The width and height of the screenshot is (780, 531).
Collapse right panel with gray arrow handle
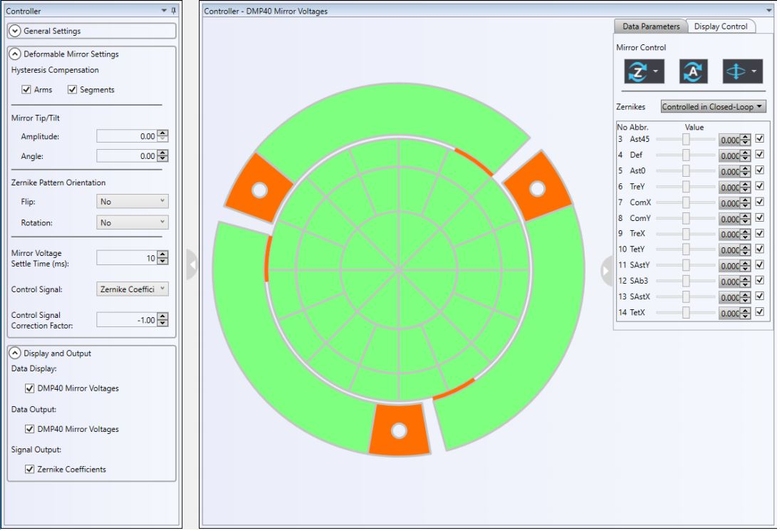(605, 269)
